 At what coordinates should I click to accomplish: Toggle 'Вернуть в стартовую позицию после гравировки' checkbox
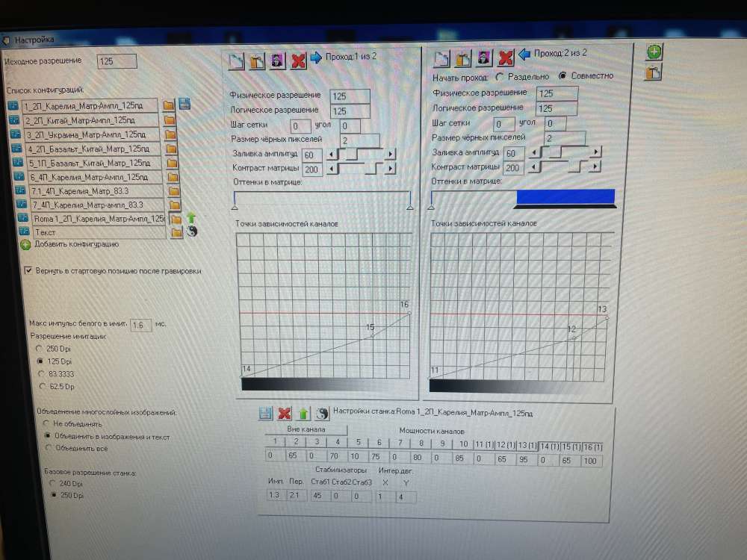point(29,270)
